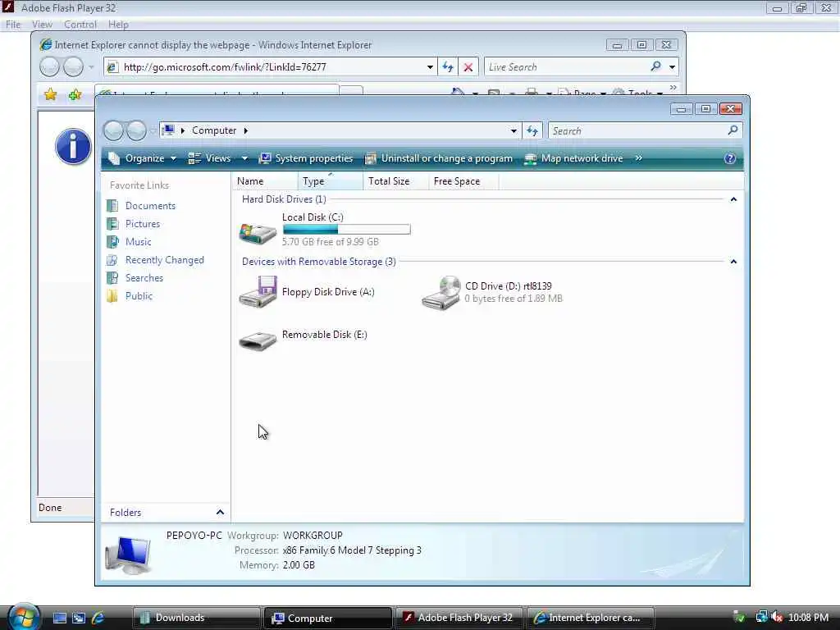Screen dimensions: 840x630
Task: Select the Floppy Disk Drive (A:) icon
Action: (x=258, y=292)
